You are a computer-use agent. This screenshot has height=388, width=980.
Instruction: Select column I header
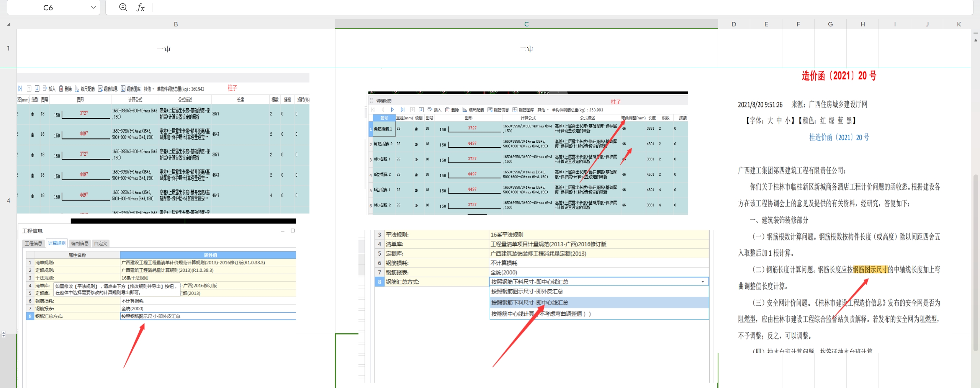pyautogui.click(x=895, y=24)
